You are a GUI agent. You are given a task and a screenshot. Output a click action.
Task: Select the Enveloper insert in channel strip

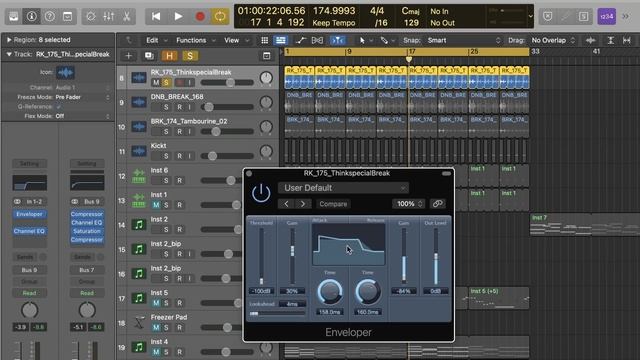[x=29, y=214]
